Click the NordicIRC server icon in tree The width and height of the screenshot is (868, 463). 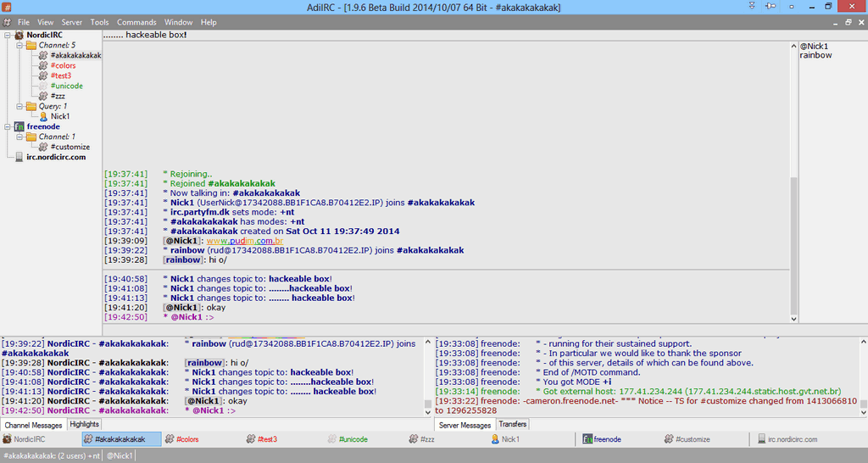19,35
